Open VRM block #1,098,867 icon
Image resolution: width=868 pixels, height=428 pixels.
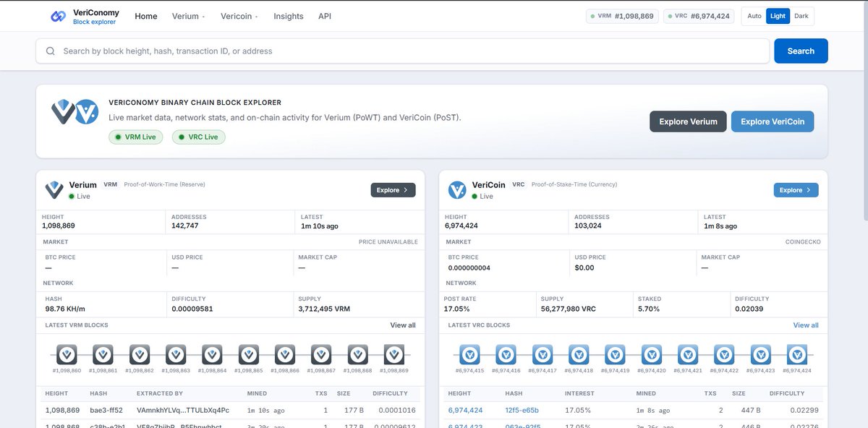click(321, 354)
